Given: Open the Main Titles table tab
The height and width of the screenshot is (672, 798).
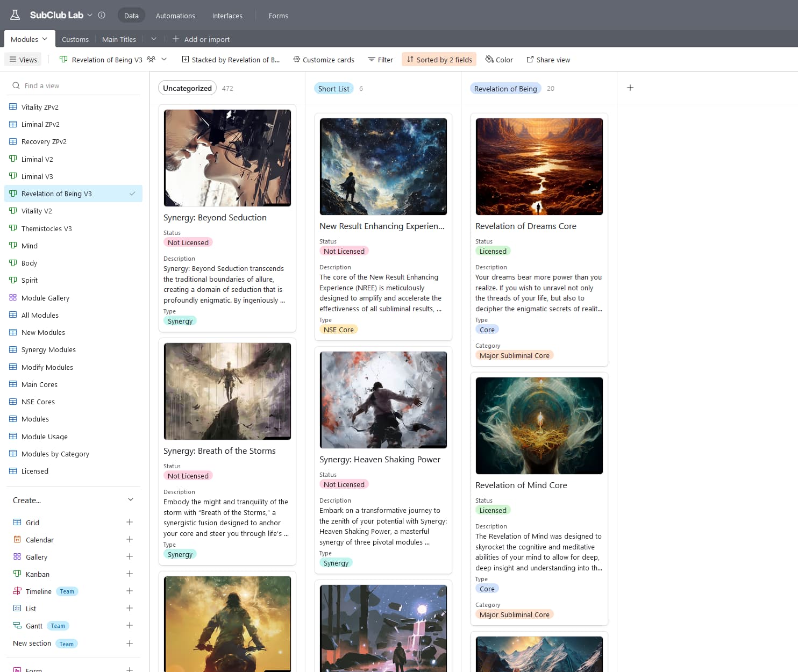Looking at the screenshot, I should tap(119, 39).
